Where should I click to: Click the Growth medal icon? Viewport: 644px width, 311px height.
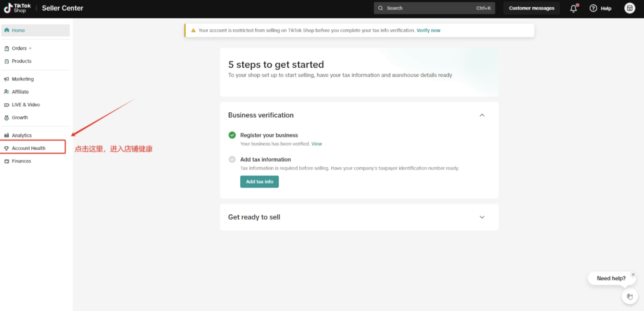point(7,118)
